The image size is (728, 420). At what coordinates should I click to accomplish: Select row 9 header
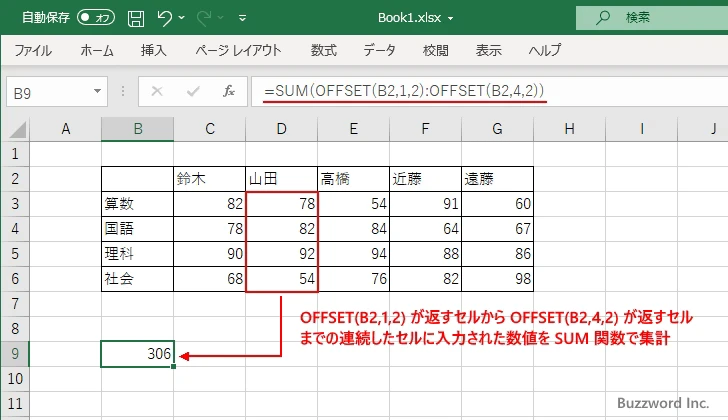pos(15,354)
